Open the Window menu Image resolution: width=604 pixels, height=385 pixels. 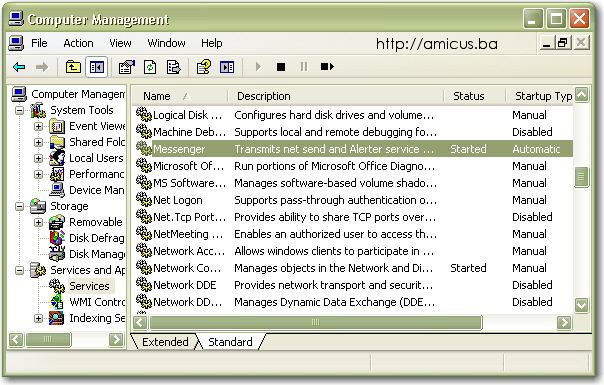[x=166, y=43]
